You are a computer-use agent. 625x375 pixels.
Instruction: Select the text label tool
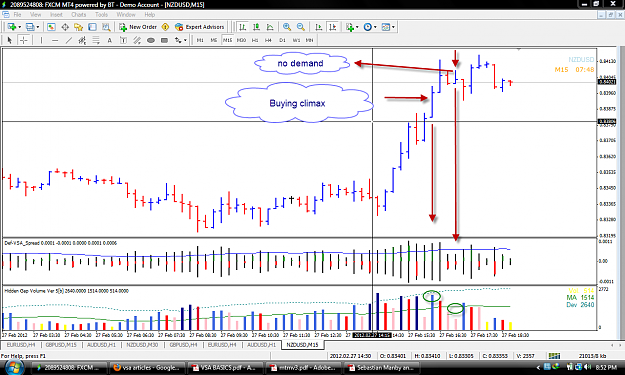click(123, 40)
